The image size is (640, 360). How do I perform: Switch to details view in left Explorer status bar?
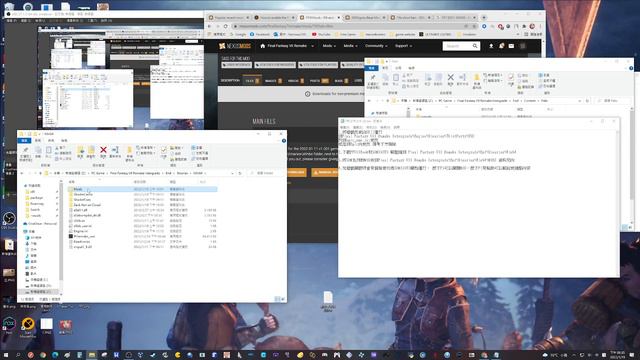tap(277, 299)
